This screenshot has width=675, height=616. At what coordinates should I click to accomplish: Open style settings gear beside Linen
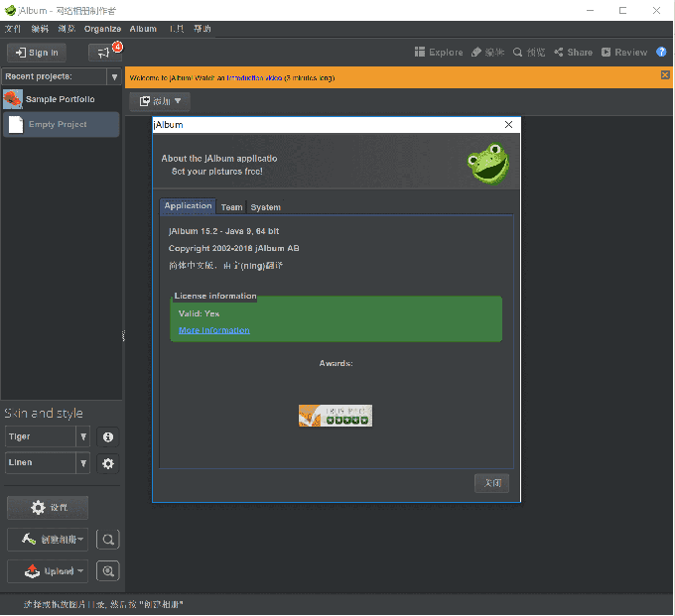click(108, 463)
